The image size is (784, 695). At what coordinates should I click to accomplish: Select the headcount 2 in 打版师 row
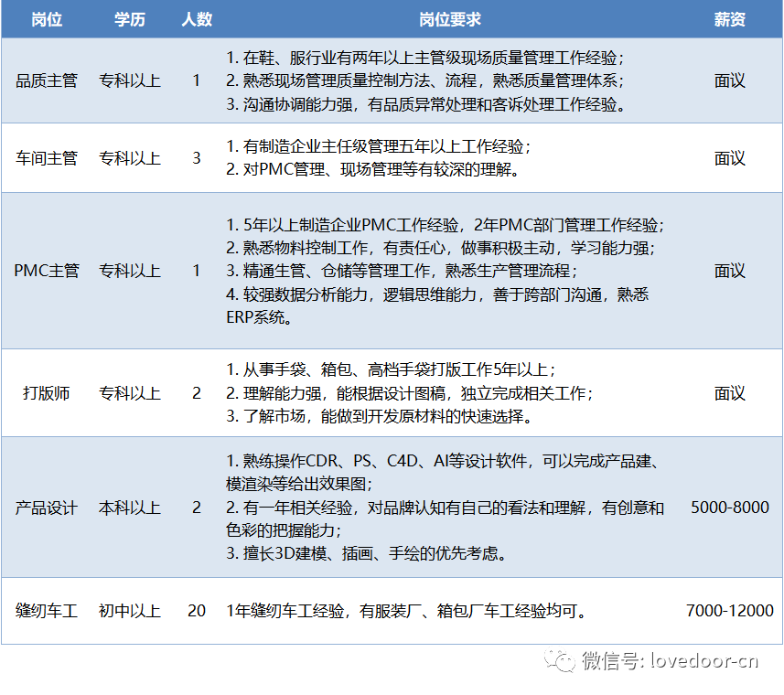coord(197,393)
